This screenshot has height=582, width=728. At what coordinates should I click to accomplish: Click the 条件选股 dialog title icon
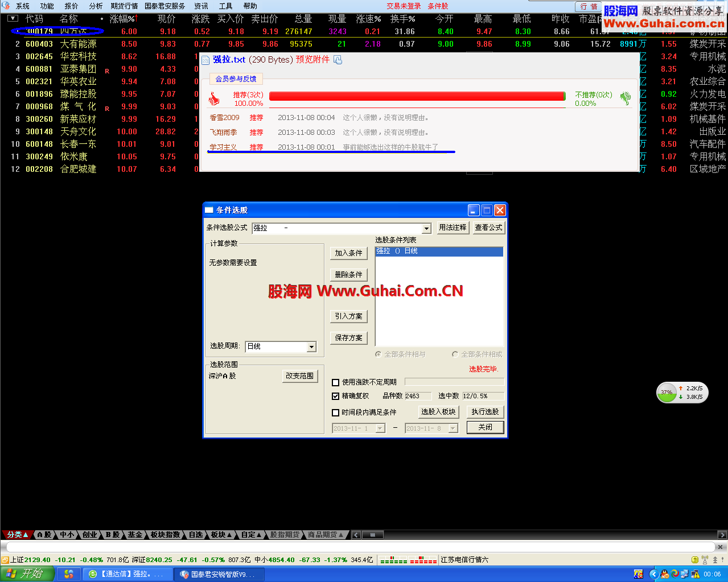click(209, 210)
